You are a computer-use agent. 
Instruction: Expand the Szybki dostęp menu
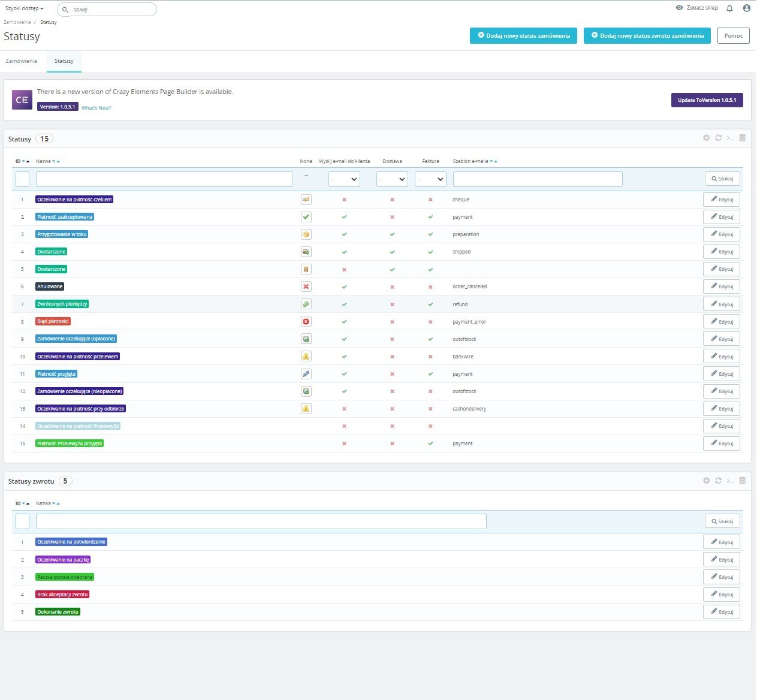[25, 8]
